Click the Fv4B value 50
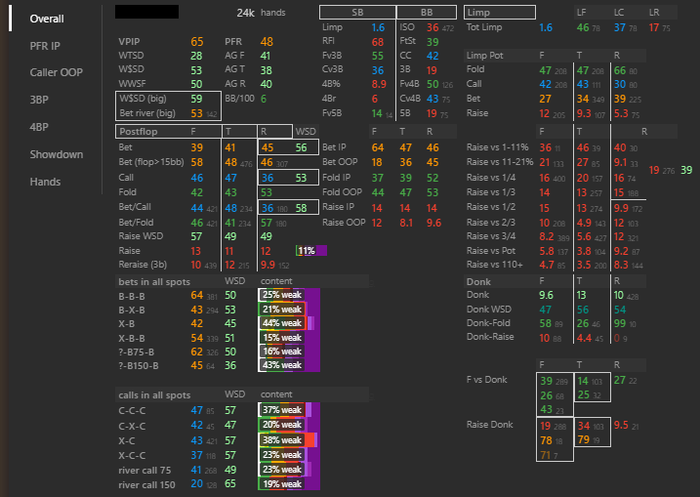Screen dimensions: 700x497 click(x=432, y=84)
